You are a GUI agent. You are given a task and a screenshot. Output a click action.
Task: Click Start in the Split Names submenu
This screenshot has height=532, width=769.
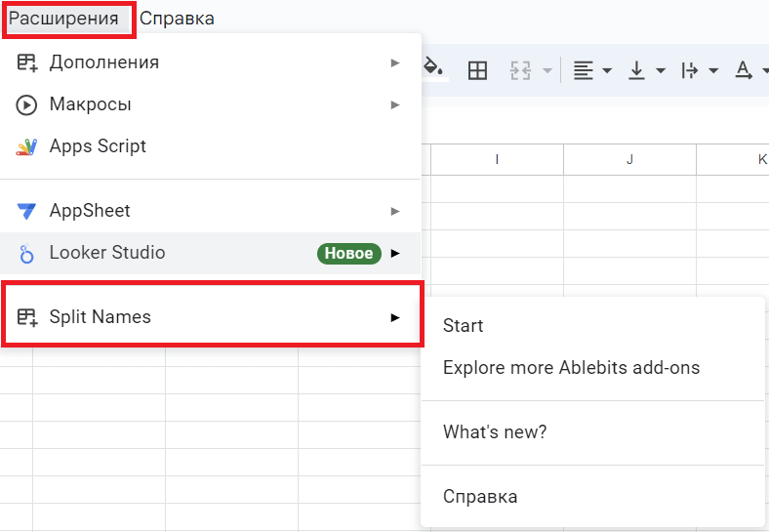click(x=464, y=326)
